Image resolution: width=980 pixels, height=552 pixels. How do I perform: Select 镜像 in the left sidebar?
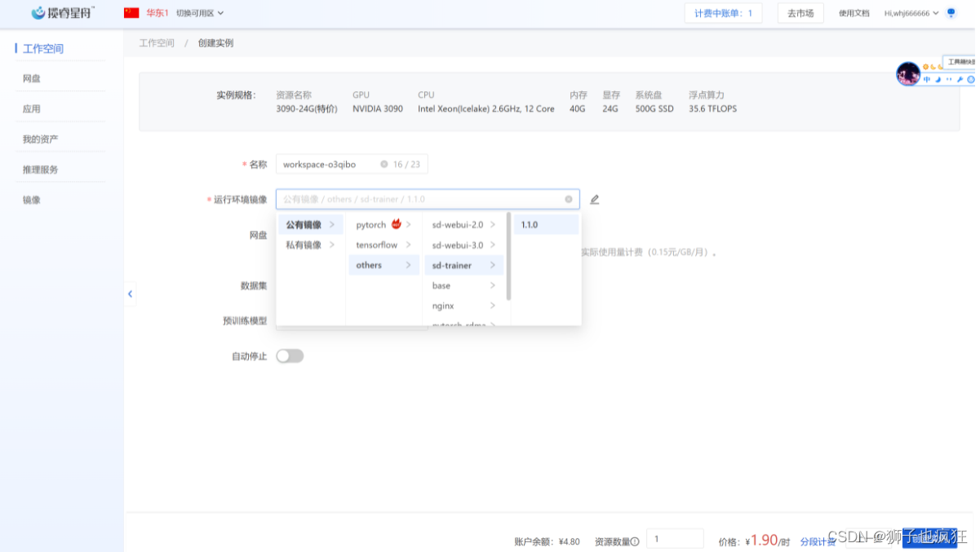30,198
